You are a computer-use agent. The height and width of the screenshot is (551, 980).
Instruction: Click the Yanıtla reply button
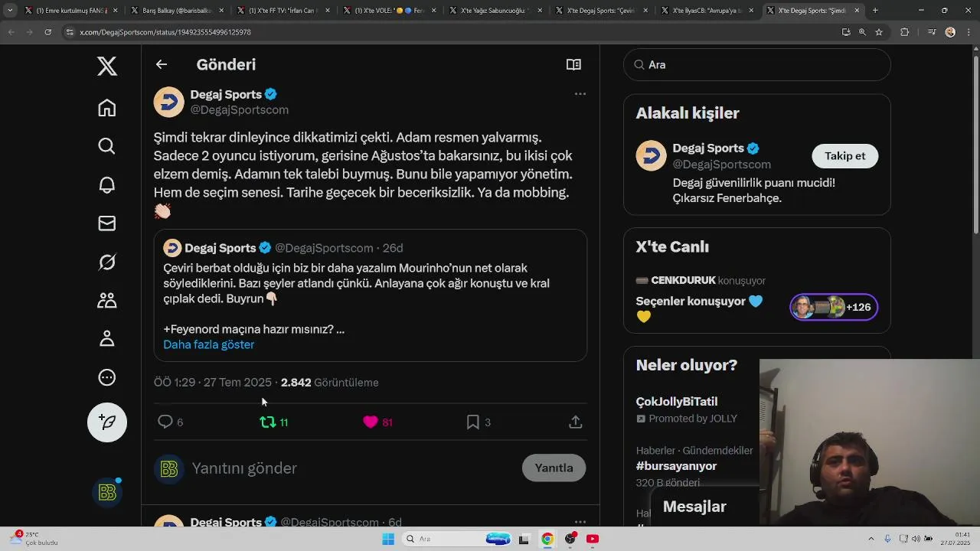554,468
